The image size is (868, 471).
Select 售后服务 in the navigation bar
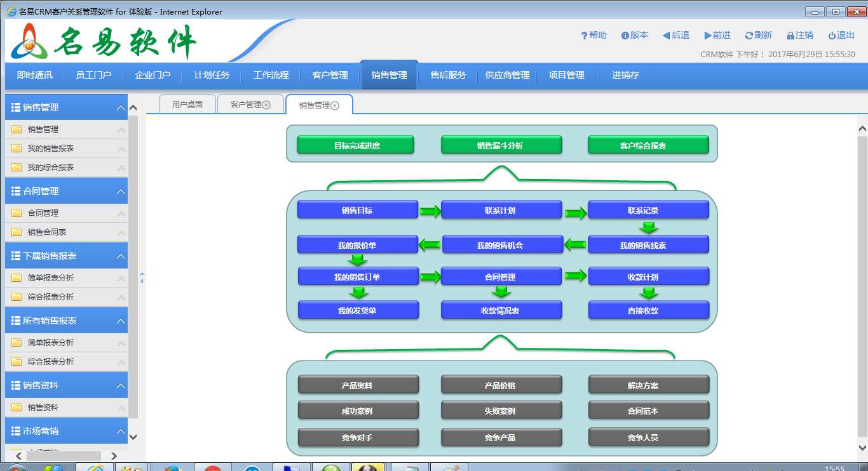(x=448, y=75)
